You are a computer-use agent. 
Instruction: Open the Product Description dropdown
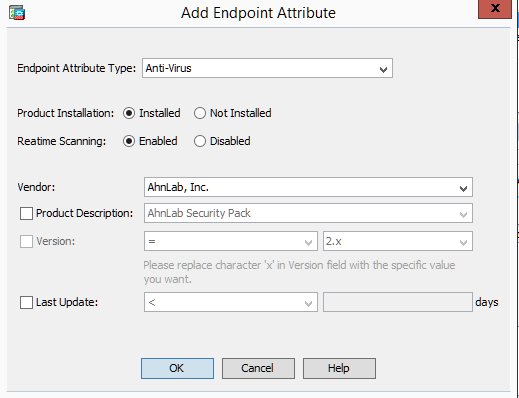point(308,213)
